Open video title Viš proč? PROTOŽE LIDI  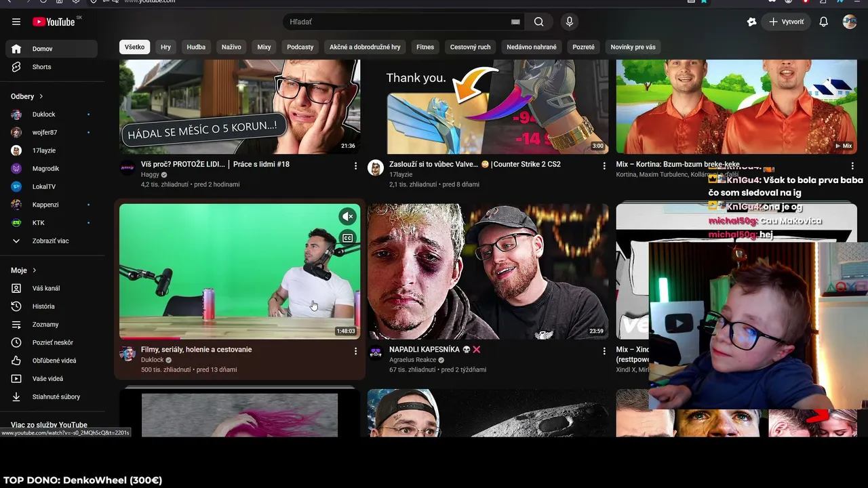tap(215, 164)
